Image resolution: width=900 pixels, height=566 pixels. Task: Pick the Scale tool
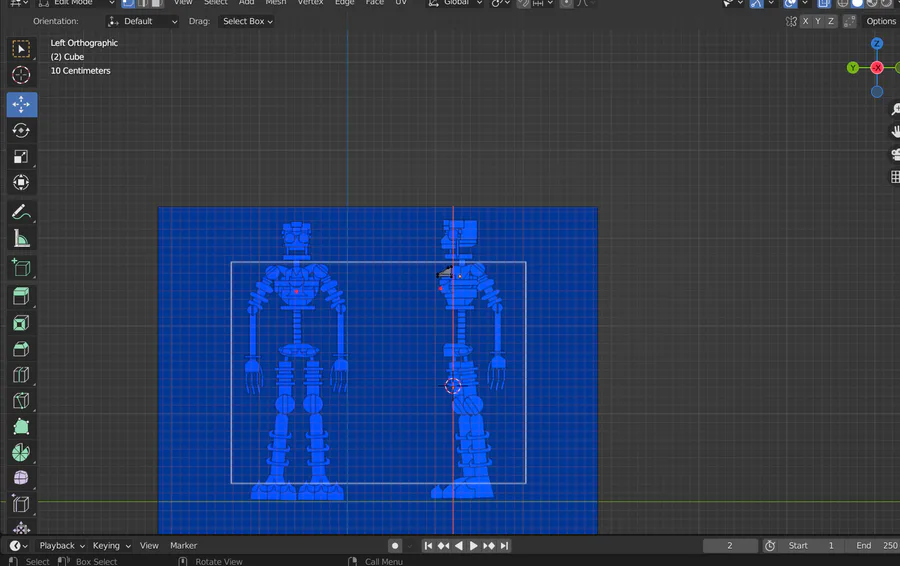click(21, 157)
